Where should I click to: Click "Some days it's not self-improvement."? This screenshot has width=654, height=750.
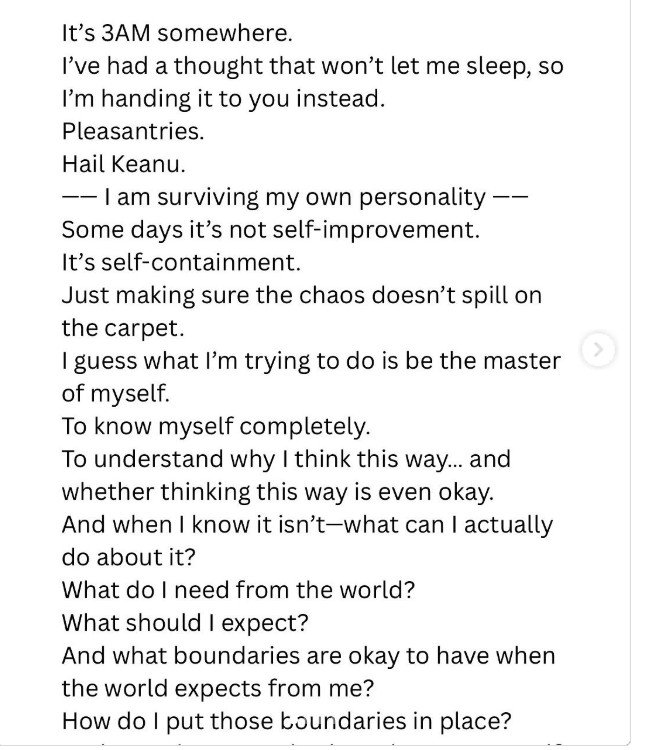tap(271, 230)
